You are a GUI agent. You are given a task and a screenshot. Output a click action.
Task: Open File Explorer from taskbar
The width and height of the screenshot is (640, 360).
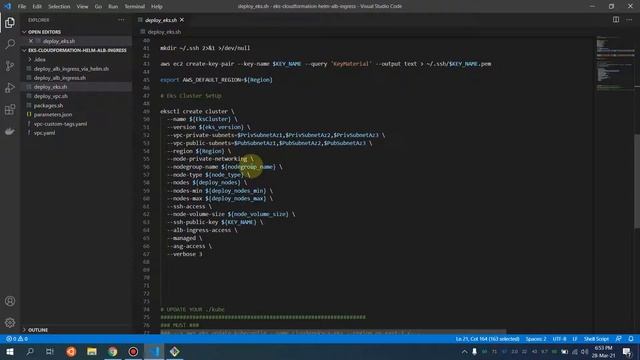click(x=92, y=351)
